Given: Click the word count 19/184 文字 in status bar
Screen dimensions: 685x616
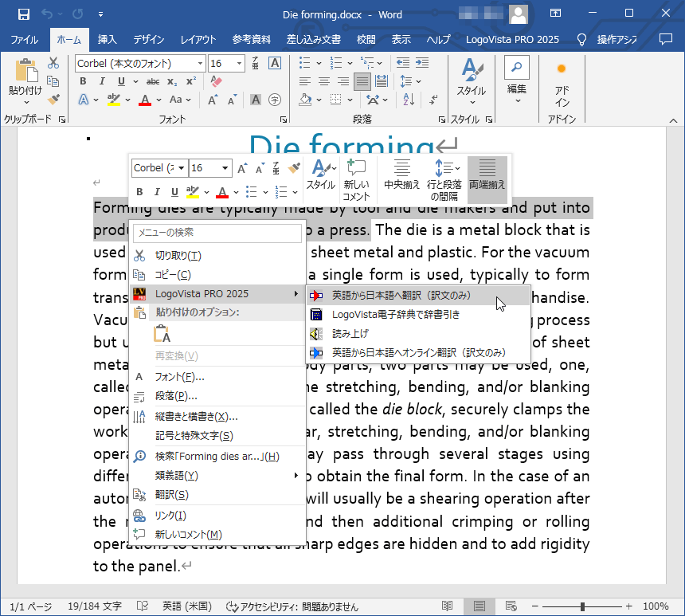Looking at the screenshot, I should (x=94, y=606).
